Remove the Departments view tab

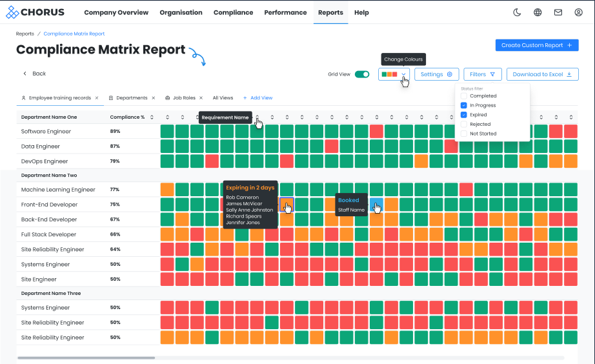point(154,98)
